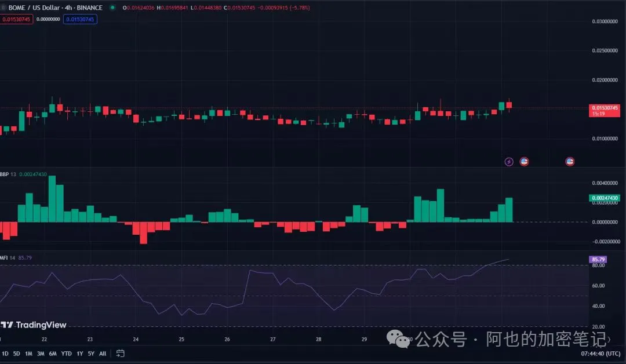Viewport: 626px width, 364px height.
Task: Click the red current price label on axis
Action: (x=605, y=108)
